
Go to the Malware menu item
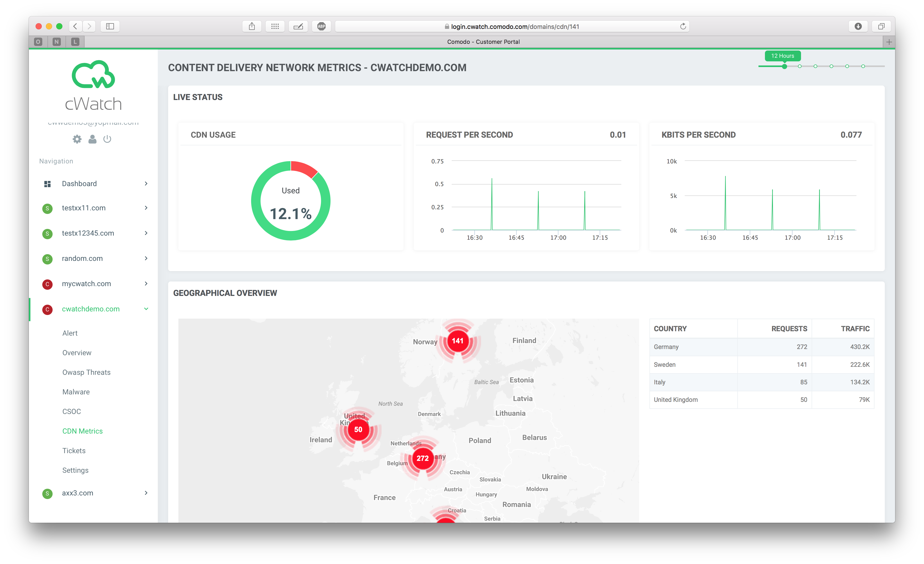click(x=76, y=392)
